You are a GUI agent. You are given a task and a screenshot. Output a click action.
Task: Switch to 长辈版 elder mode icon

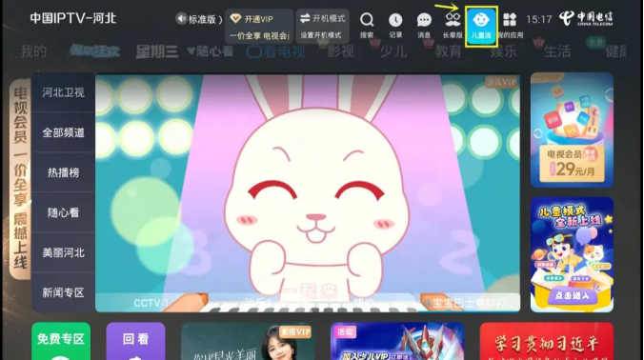[453, 25]
